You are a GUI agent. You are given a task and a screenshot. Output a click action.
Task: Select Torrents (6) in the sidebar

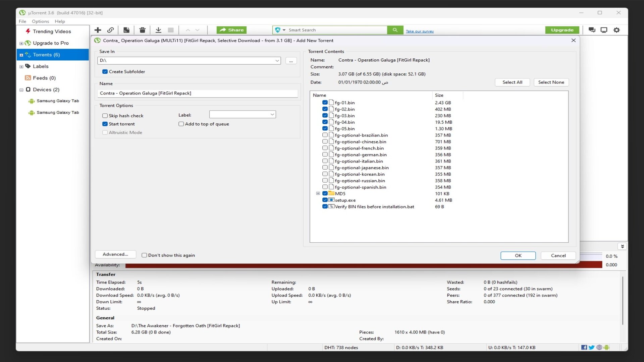click(x=53, y=55)
